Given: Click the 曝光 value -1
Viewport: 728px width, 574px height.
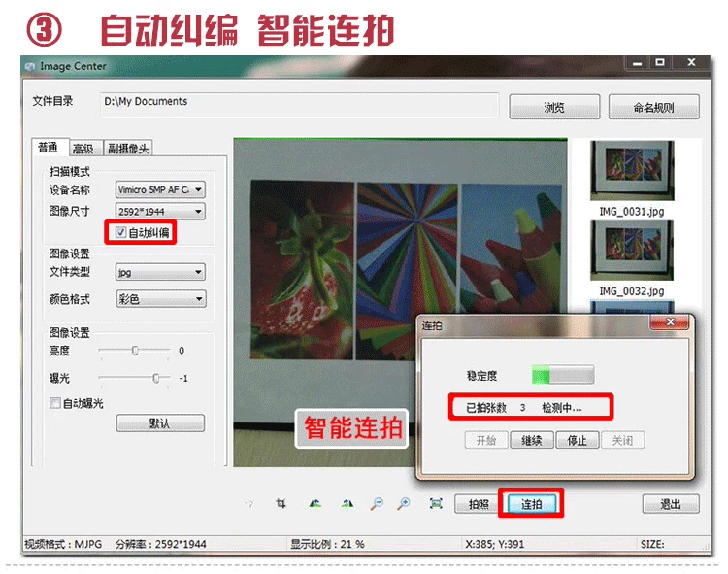Looking at the screenshot, I should point(183,378).
